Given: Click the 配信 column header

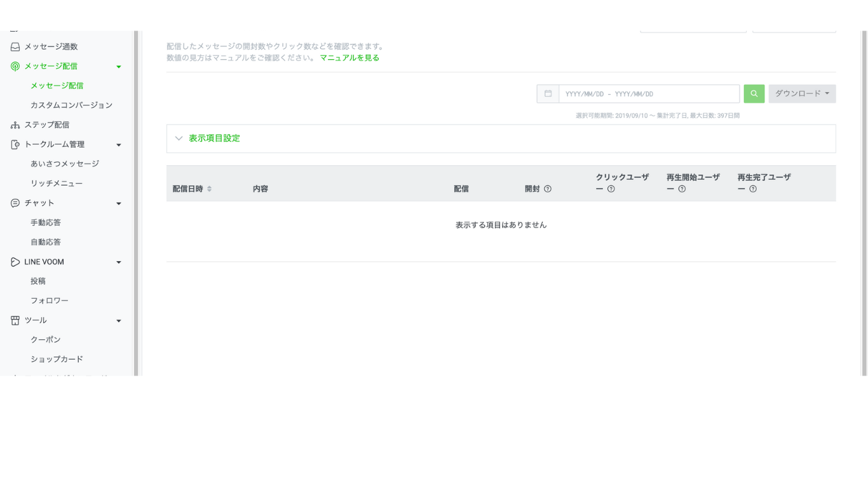Looking at the screenshot, I should [x=461, y=189].
